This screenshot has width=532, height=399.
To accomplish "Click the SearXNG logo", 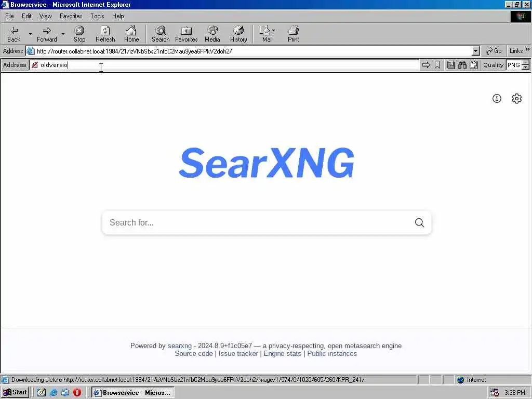I will [x=267, y=163].
